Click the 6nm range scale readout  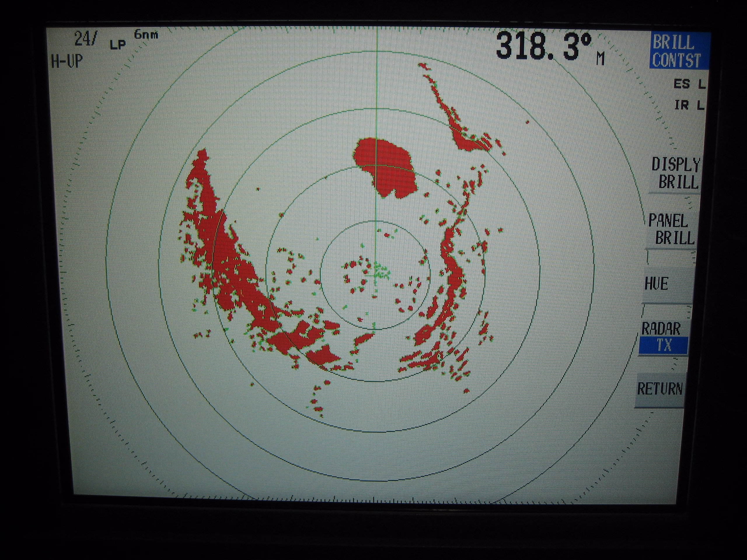146,35
